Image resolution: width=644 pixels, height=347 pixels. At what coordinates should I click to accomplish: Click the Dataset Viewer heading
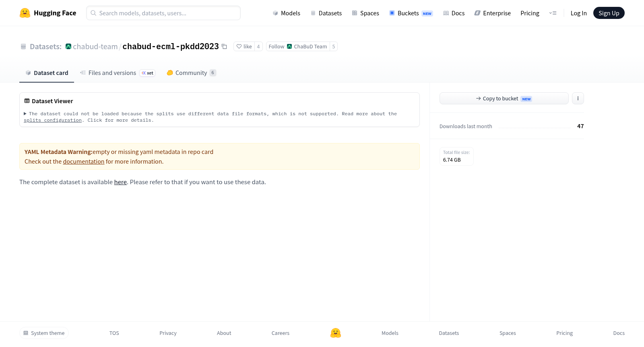pyautogui.click(x=52, y=101)
